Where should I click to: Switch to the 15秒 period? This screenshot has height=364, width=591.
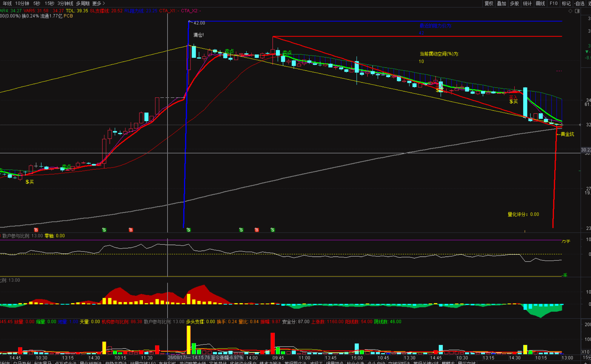click(x=49, y=3)
